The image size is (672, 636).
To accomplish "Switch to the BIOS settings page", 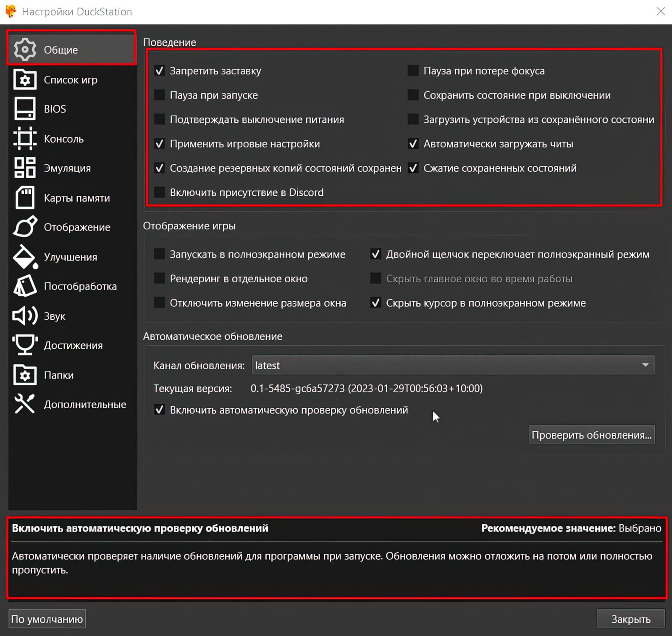I will pos(72,109).
